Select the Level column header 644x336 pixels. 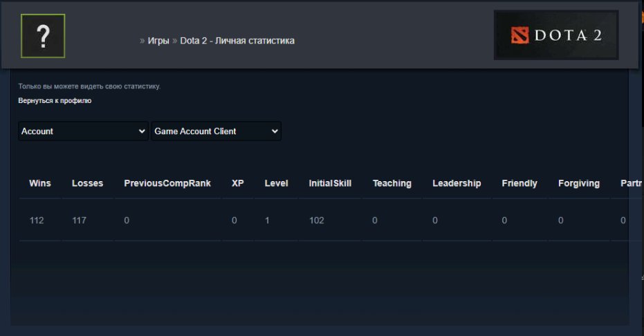coord(276,183)
